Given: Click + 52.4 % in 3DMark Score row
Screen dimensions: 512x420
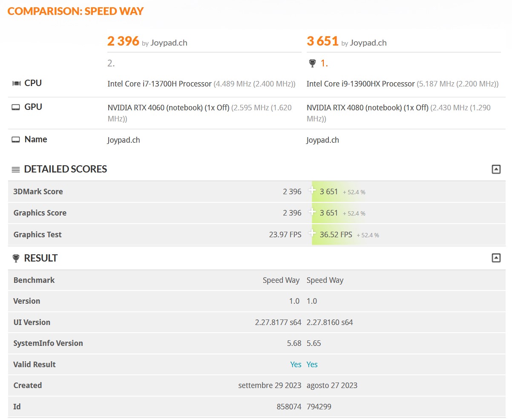Looking at the screenshot, I should (x=354, y=192).
